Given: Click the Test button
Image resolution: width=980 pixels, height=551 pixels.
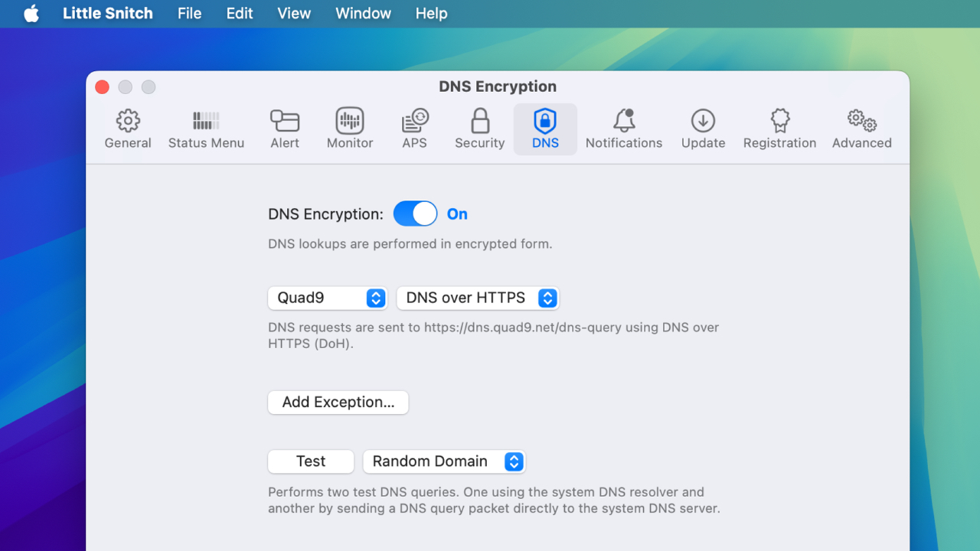Looking at the screenshot, I should click(311, 461).
